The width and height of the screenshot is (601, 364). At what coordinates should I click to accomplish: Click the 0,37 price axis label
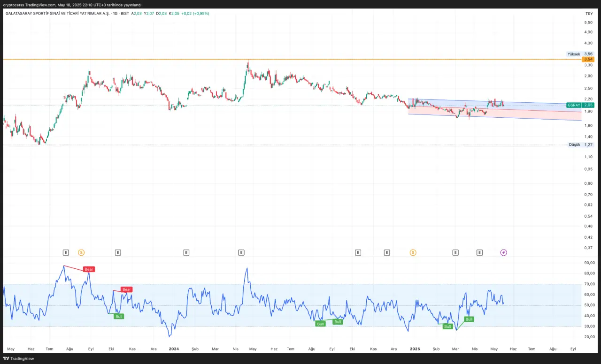pyautogui.click(x=588, y=247)
